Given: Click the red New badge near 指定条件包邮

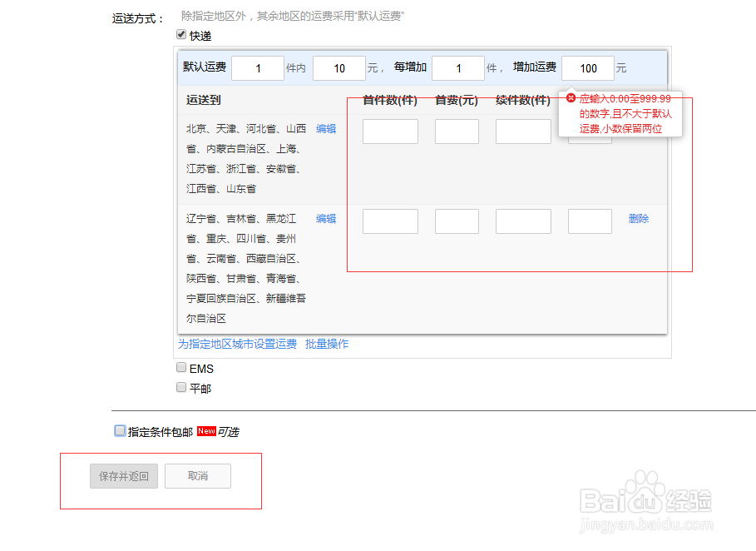Looking at the screenshot, I should pyautogui.click(x=207, y=430).
